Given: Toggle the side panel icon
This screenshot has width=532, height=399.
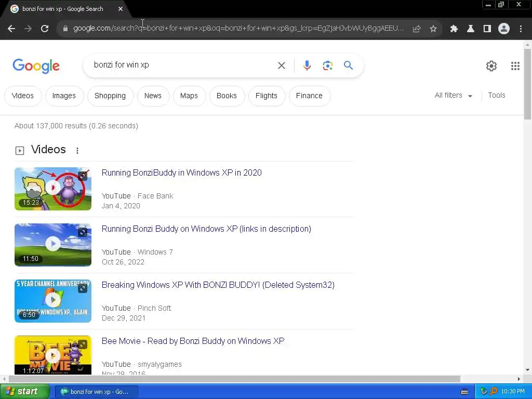Looking at the screenshot, I should [x=487, y=29].
